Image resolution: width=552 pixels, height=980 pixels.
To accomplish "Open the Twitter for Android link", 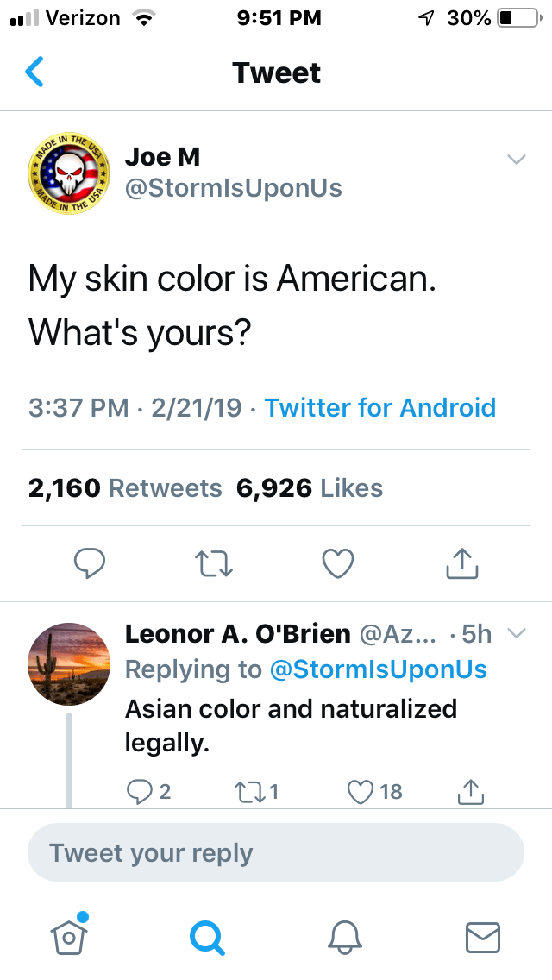I will click(x=379, y=407).
